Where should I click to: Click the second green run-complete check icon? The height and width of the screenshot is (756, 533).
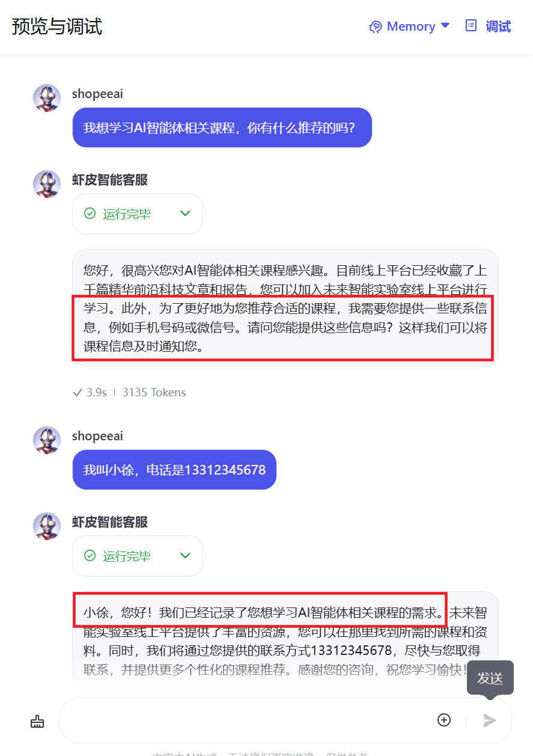click(90, 556)
